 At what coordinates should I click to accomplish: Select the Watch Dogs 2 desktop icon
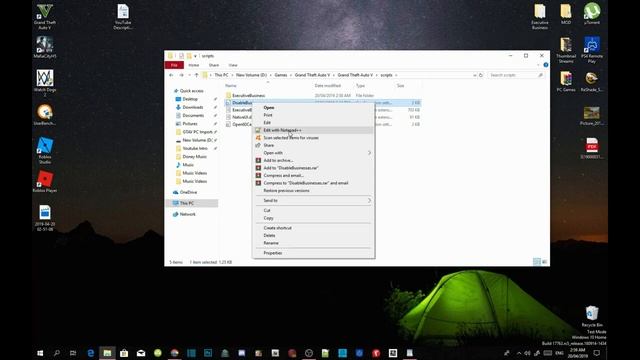click(44, 83)
